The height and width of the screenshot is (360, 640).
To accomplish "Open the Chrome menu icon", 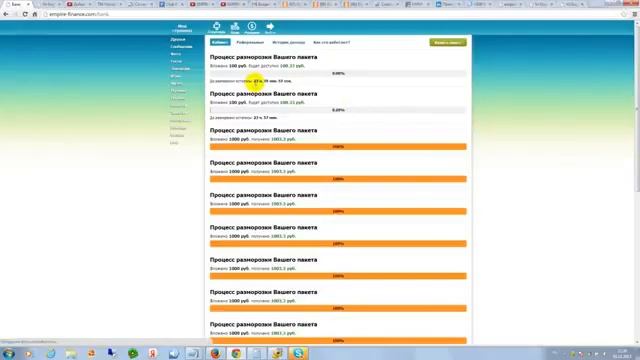I will pos(635,14).
